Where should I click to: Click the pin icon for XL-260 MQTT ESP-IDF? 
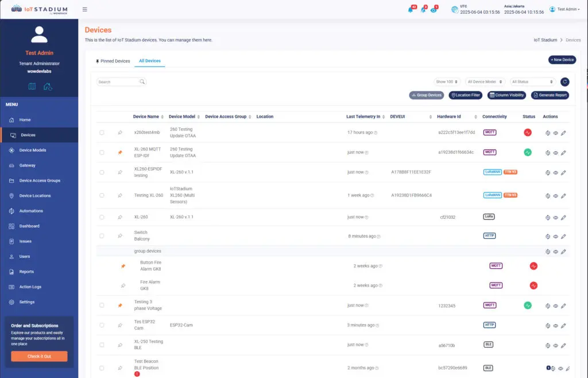[x=120, y=152]
